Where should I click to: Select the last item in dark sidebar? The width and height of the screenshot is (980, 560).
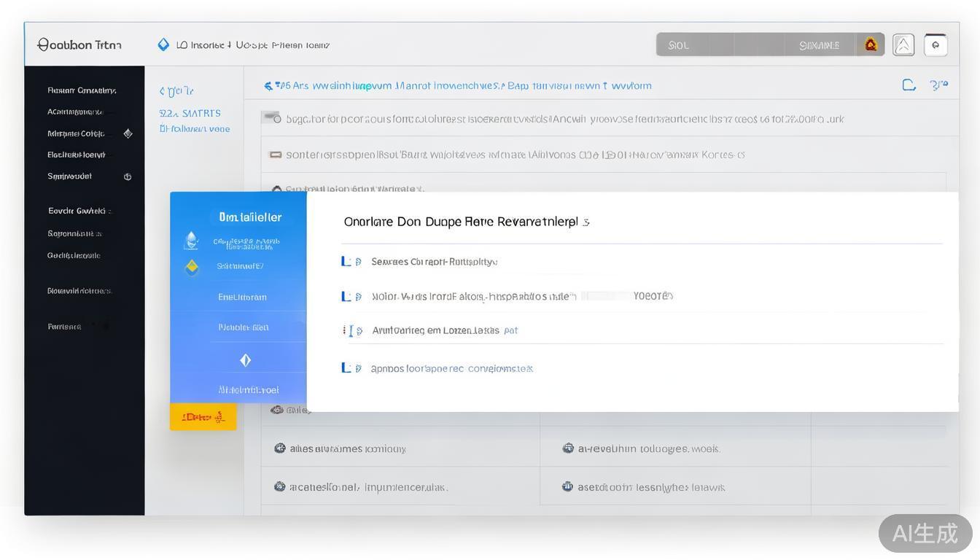point(65,327)
